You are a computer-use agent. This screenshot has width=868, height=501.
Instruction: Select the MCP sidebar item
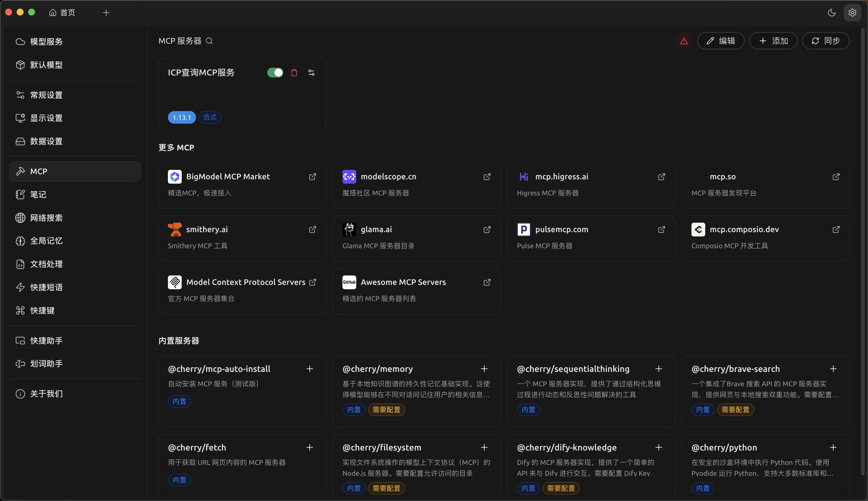[75, 171]
